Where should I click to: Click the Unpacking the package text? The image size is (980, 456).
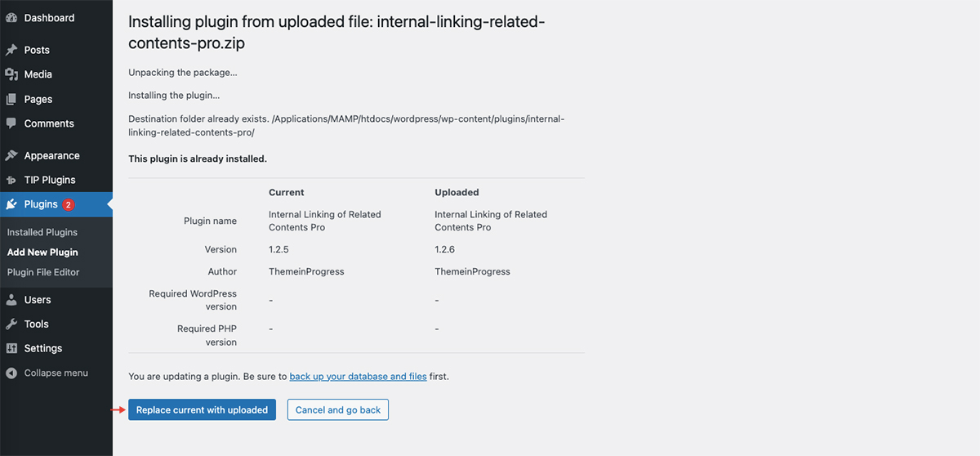183,73
